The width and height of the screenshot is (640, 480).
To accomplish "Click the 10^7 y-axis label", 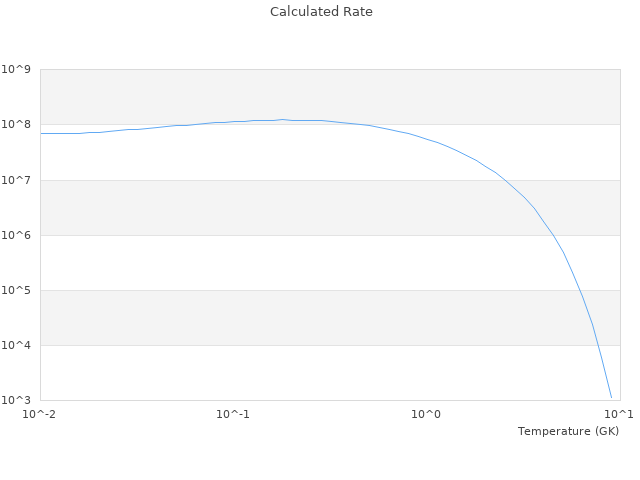I will 16,180.
